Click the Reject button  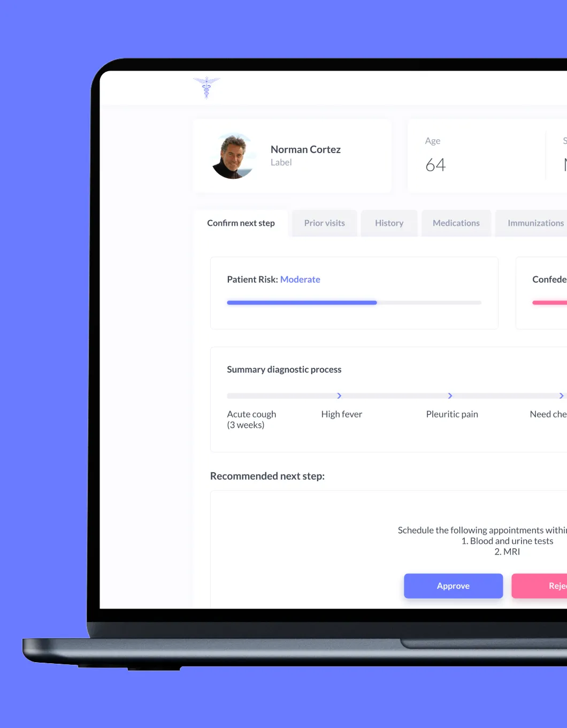(x=546, y=586)
